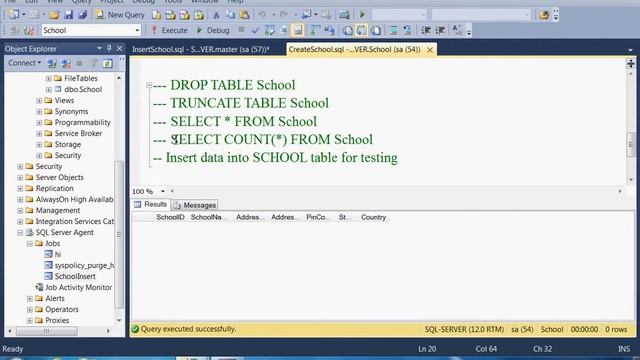The height and width of the screenshot is (360, 640).
Task: Toggle Include Actual Execution Plan
Action: [x=315, y=31]
